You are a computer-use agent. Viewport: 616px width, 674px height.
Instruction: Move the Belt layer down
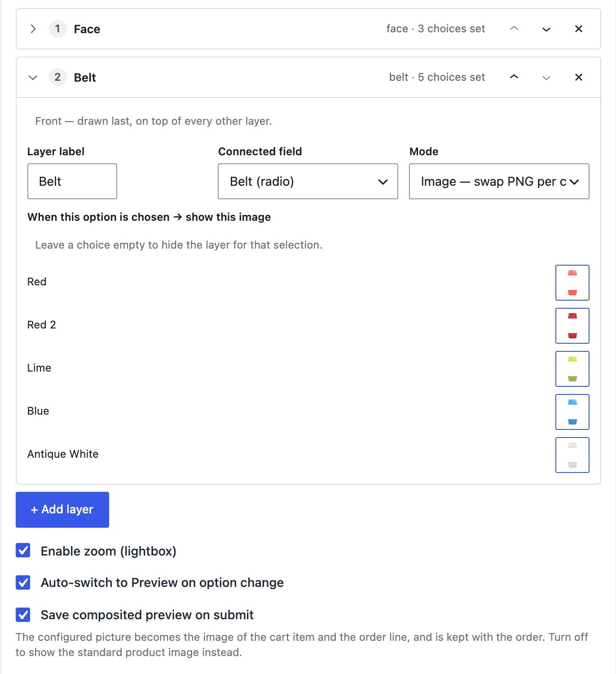tap(546, 77)
